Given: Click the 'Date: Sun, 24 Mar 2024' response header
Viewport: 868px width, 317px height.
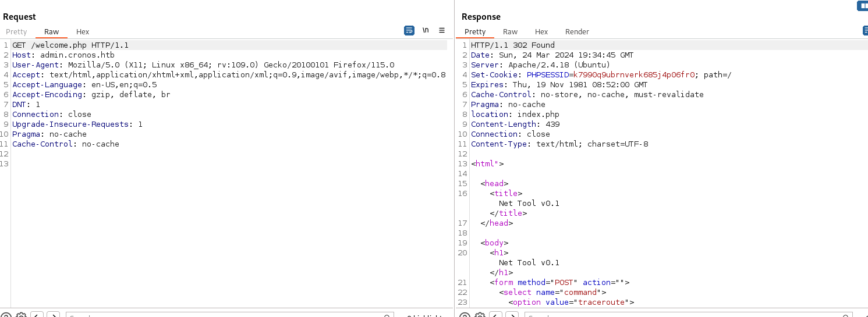Looking at the screenshot, I should tap(552, 55).
